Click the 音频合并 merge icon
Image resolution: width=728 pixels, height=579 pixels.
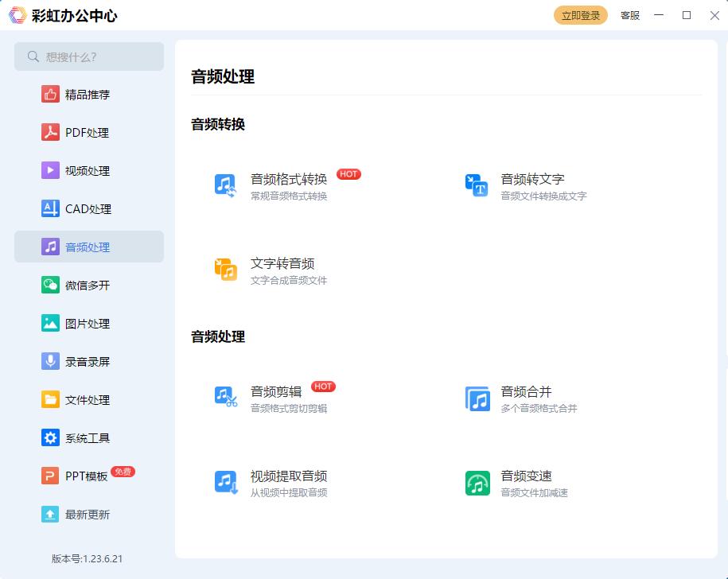(476, 397)
